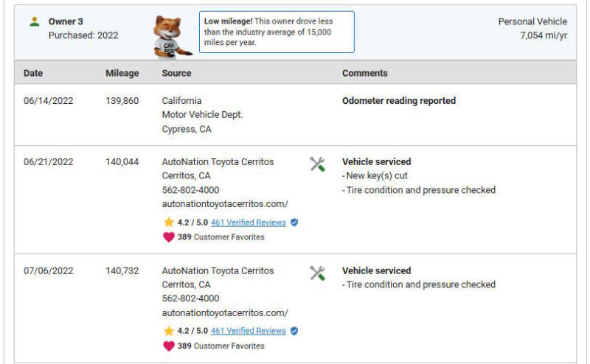The height and width of the screenshot is (364, 590).
Task: Click Cypress, CA location text
Action: [187, 129]
